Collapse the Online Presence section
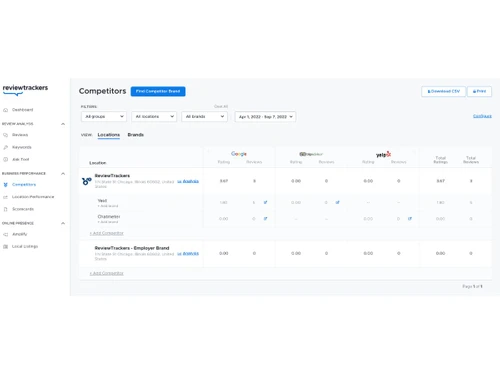The height and width of the screenshot is (375, 500). tap(63, 223)
